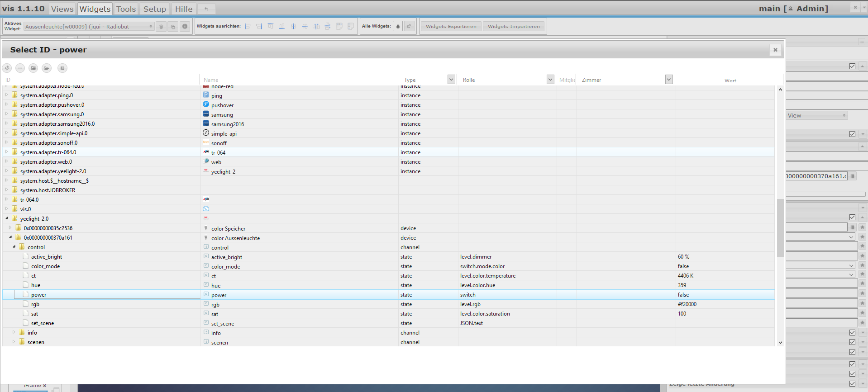
Task: Align widgets to the right edge
Action: pyautogui.click(x=259, y=26)
